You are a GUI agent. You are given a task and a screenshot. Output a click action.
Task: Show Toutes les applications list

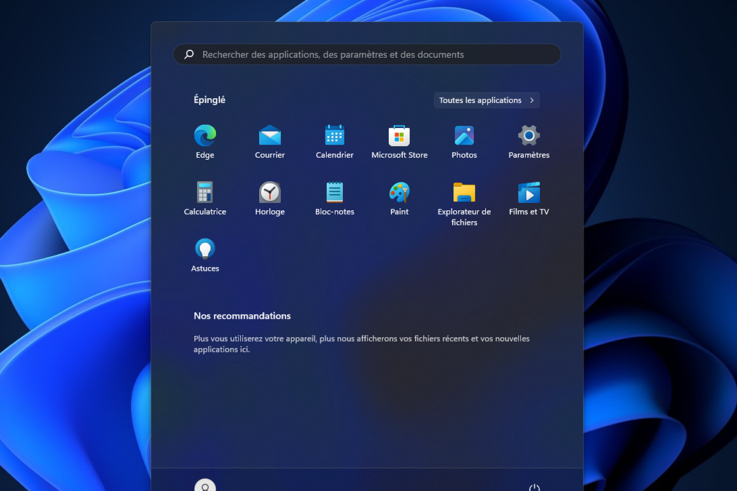[x=481, y=100]
